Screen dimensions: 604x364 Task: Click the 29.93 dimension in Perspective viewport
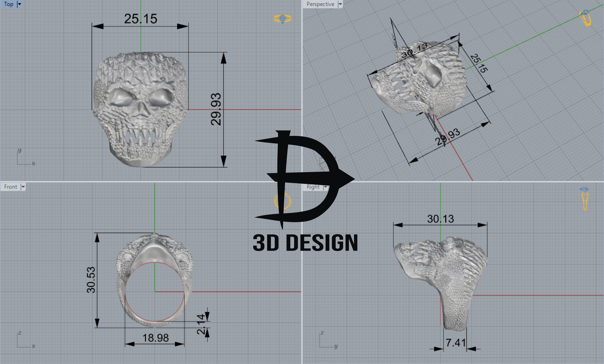(448, 137)
